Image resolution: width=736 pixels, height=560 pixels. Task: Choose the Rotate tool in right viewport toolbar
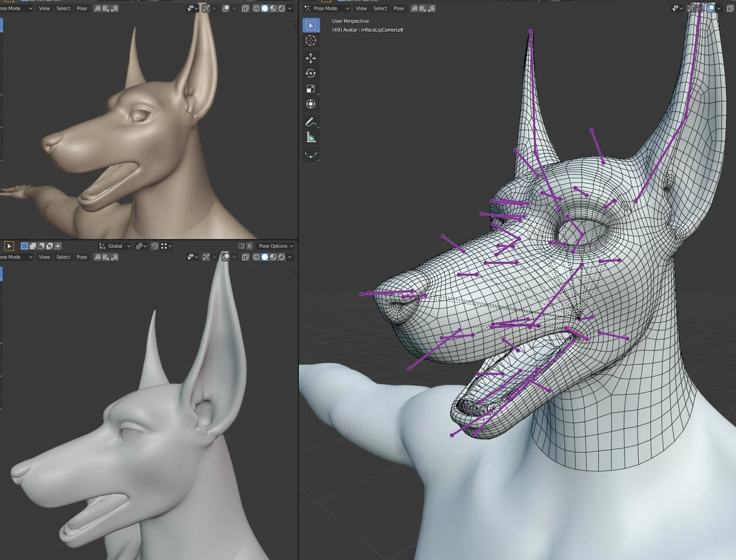(x=311, y=74)
